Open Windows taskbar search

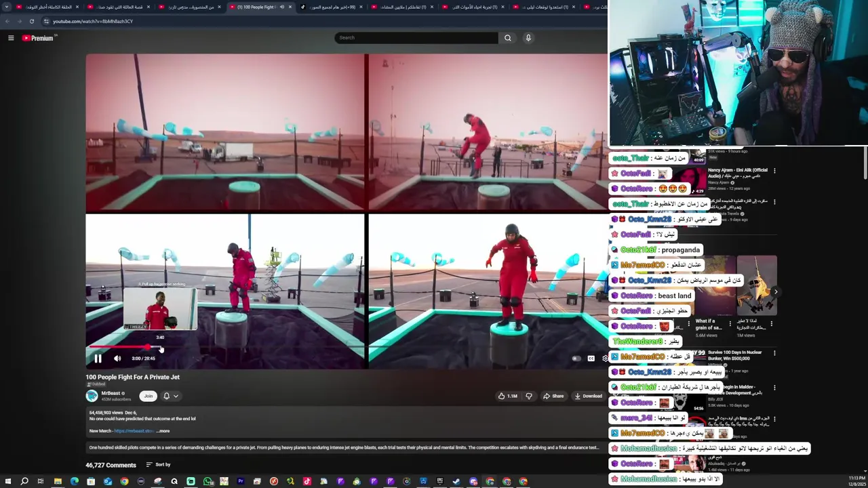point(24,481)
